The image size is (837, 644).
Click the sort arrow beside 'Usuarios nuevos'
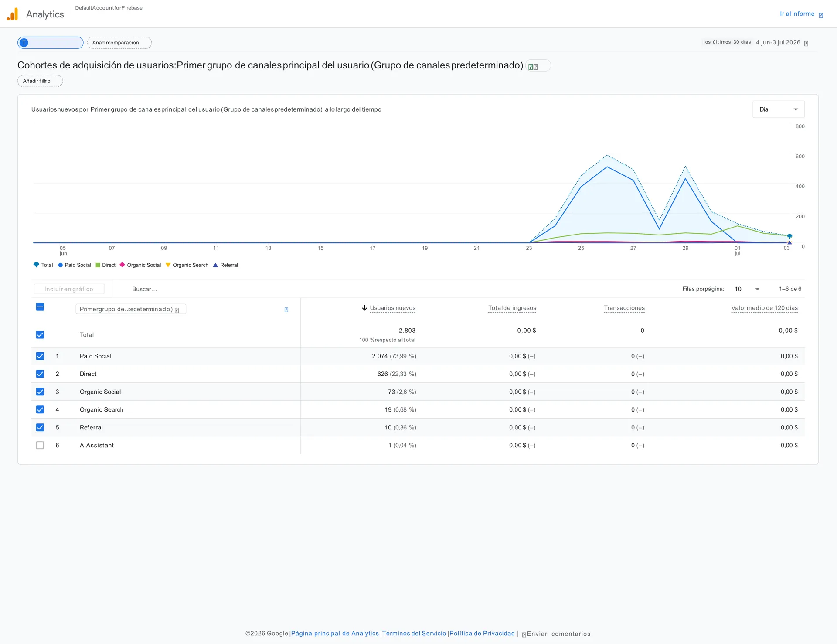364,308
